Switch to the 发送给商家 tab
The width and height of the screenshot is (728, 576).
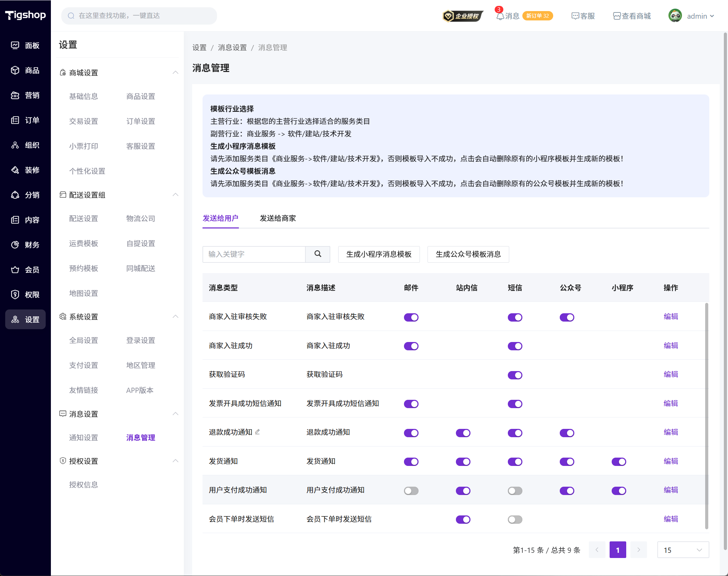(x=278, y=218)
